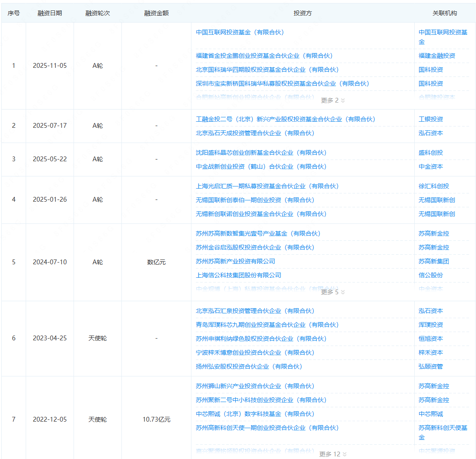Open 弘颐资管 related institution link
Image resolution: width=476 pixels, height=459 pixels.
pos(431,366)
